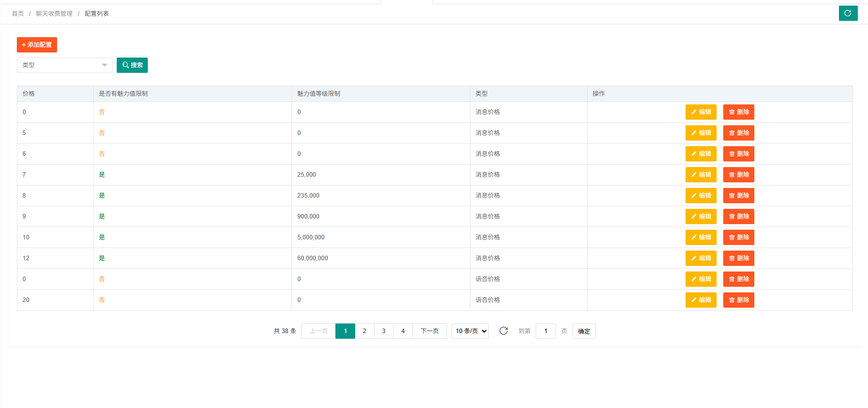Go to page 2 of results
This screenshot has width=868, height=408.
click(364, 331)
